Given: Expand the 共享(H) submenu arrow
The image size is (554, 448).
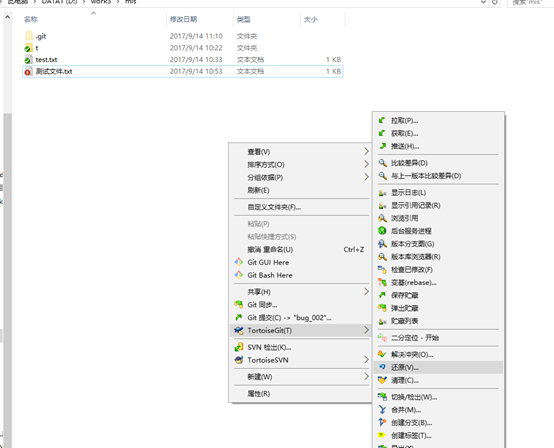Looking at the screenshot, I should (366, 291).
